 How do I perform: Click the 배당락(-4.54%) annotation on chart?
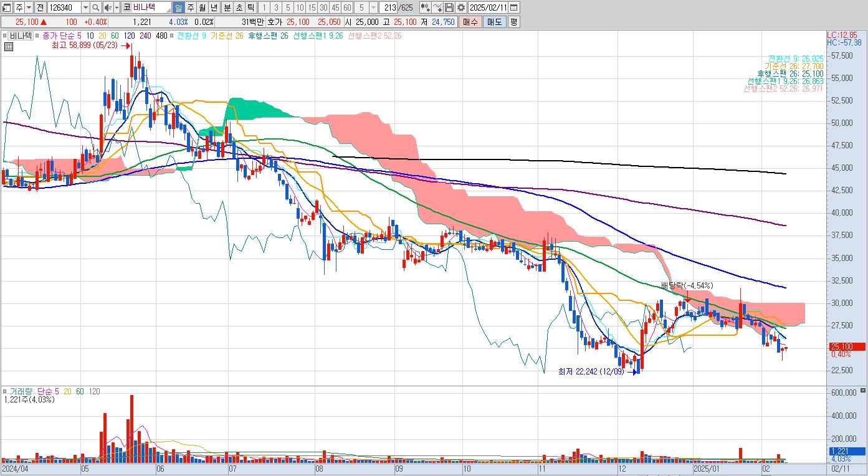pyautogui.click(x=687, y=285)
